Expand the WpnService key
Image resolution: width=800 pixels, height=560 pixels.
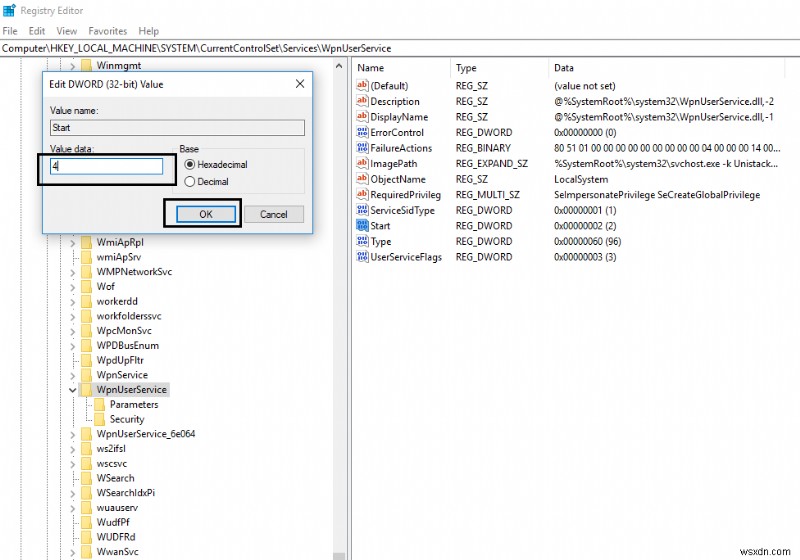[x=72, y=375]
